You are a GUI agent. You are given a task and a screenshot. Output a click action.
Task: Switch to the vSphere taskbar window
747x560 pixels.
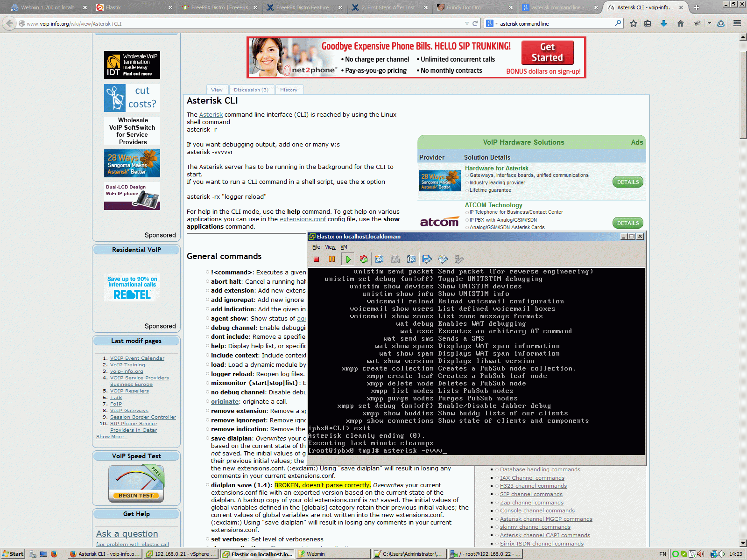pos(181,554)
